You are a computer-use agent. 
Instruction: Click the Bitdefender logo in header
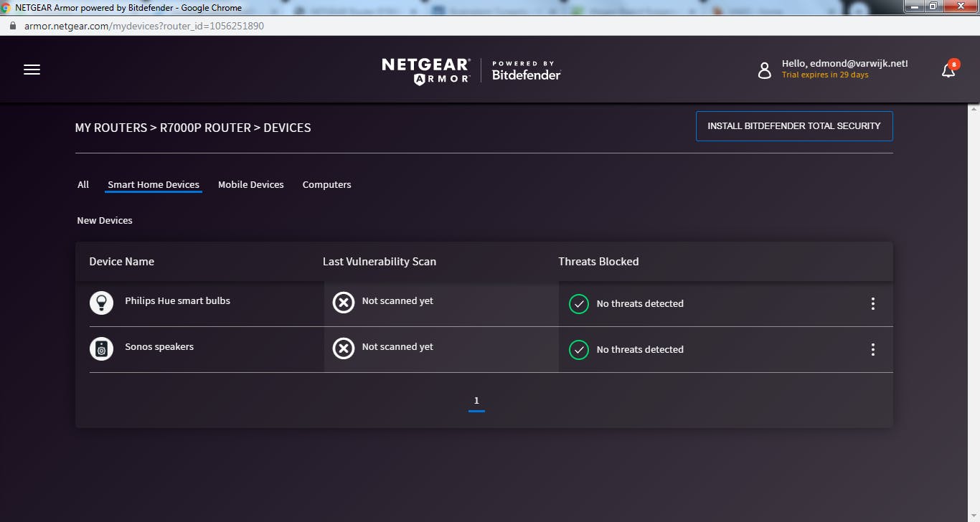pyautogui.click(x=526, y=70)
